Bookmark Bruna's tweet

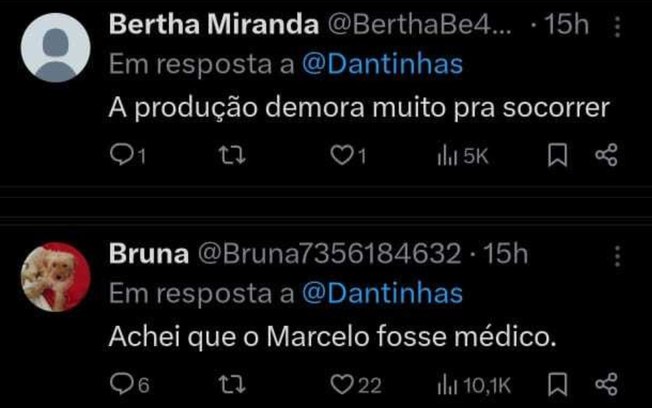[x=561, y=385]
